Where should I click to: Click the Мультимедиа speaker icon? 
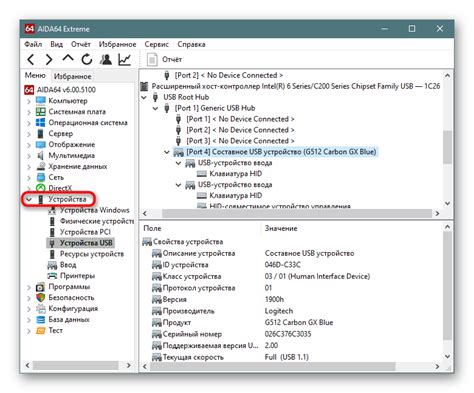[x=40, y=156]
